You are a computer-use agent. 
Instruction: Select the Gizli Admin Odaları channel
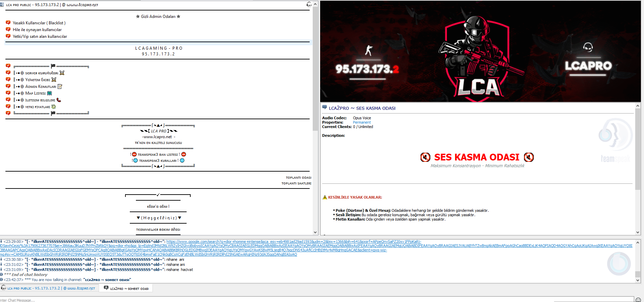(x=158, y=16)
